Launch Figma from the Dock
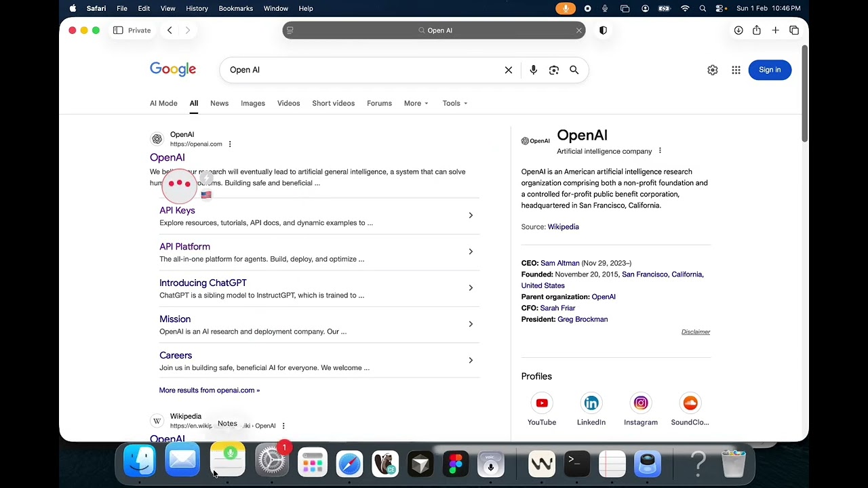The image size is (868, 488). (x=455, y=464)
